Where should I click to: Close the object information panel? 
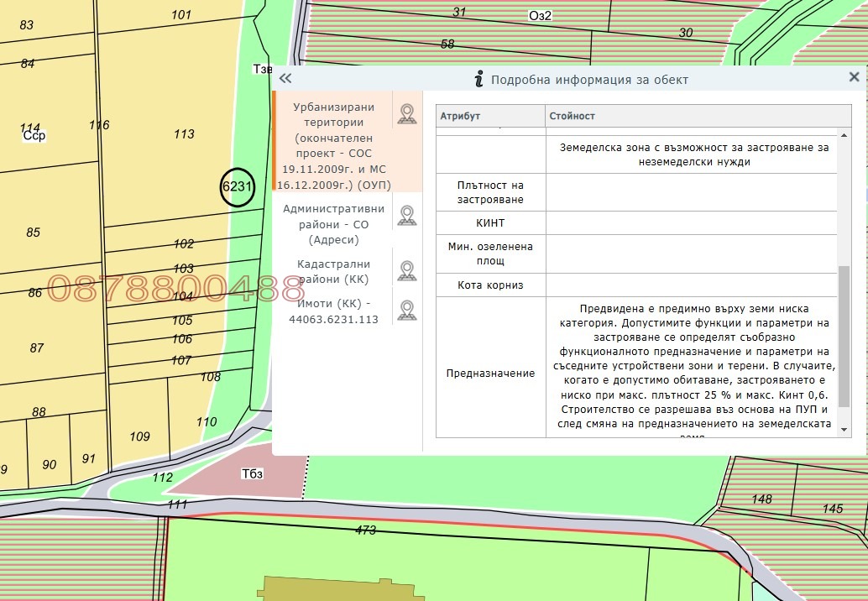pos(855,77)
